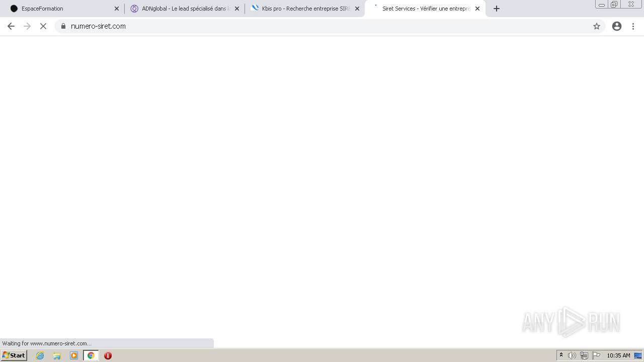This screenshot has height=362, width=644.
Task: Open File Explorer folder from taskbar
Action: click(57, 355)
